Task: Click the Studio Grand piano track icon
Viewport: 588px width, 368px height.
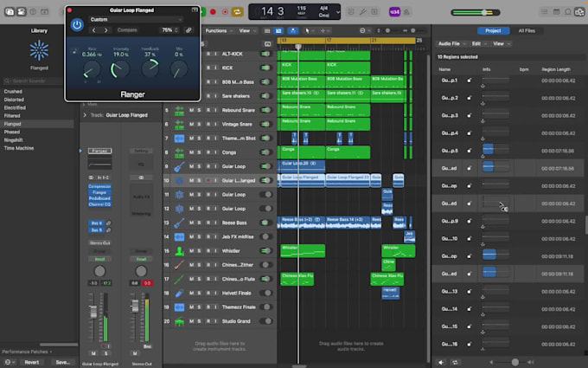Action: [x=179, y=321]
